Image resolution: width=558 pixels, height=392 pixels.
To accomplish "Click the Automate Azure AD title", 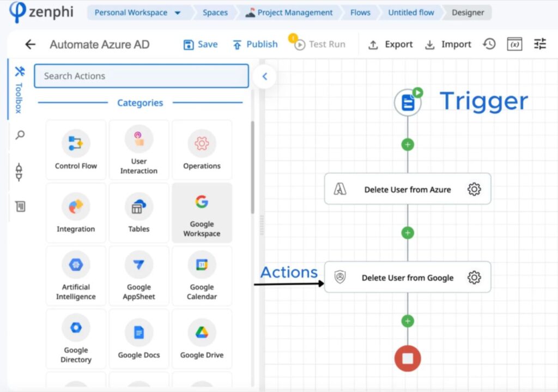I will [100, 45].
